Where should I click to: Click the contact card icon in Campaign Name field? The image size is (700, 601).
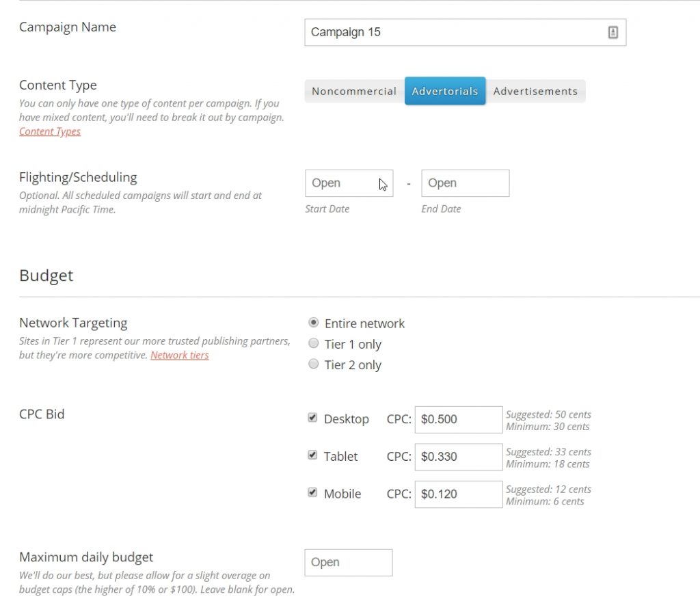point(612,32)
